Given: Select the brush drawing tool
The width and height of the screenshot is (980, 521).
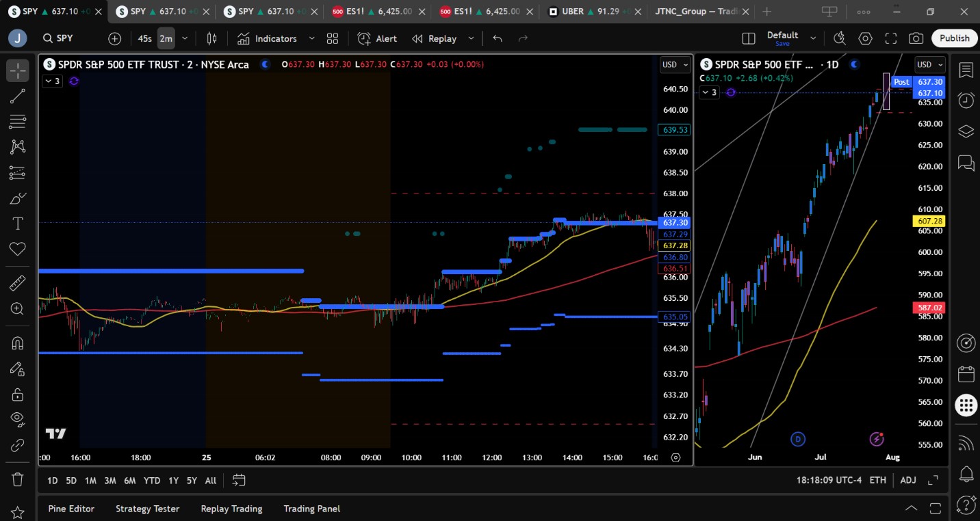Looking at the screenshot, I should coord(18,198).
